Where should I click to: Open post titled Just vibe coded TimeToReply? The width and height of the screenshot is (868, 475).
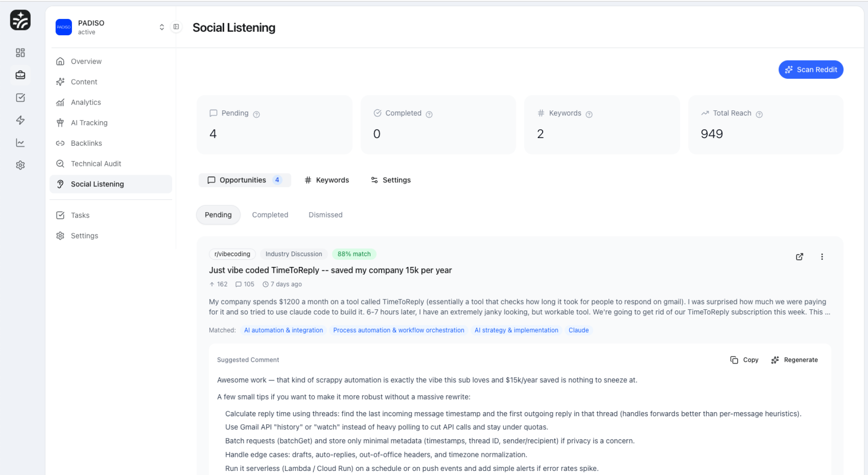click(330, 270)
